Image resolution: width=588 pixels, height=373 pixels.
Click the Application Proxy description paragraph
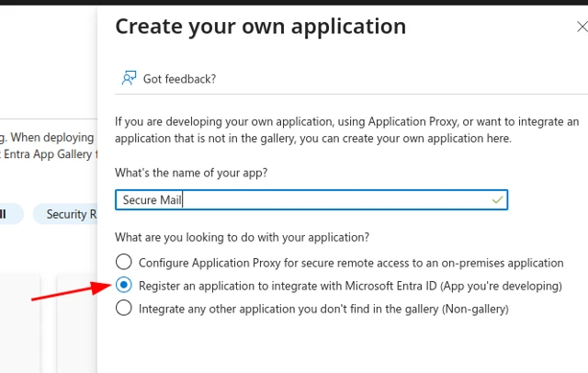[x=346, y=130]
